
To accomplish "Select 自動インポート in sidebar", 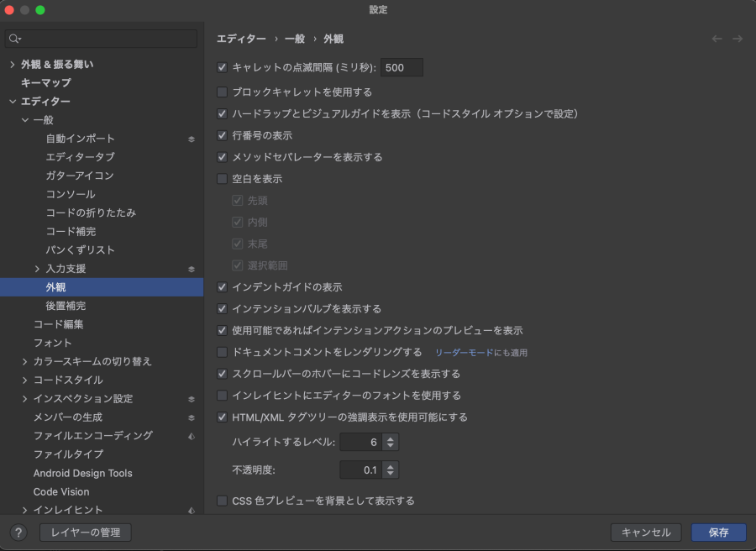I will 80,139.
